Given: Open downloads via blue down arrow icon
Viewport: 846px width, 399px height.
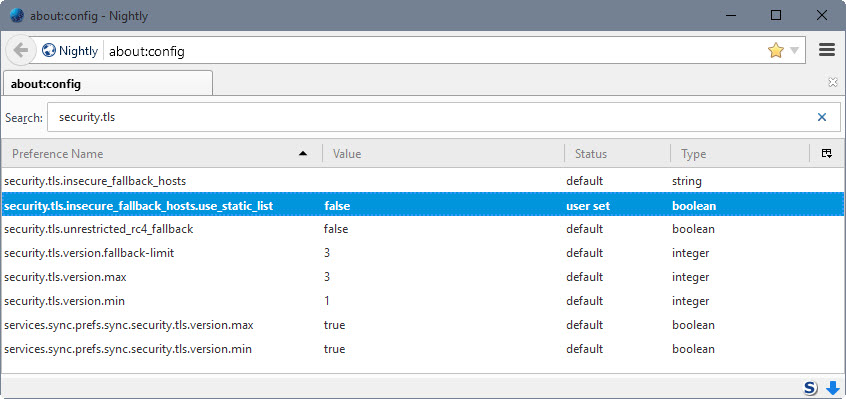Looking at the screenshot, I should point(833,387).
